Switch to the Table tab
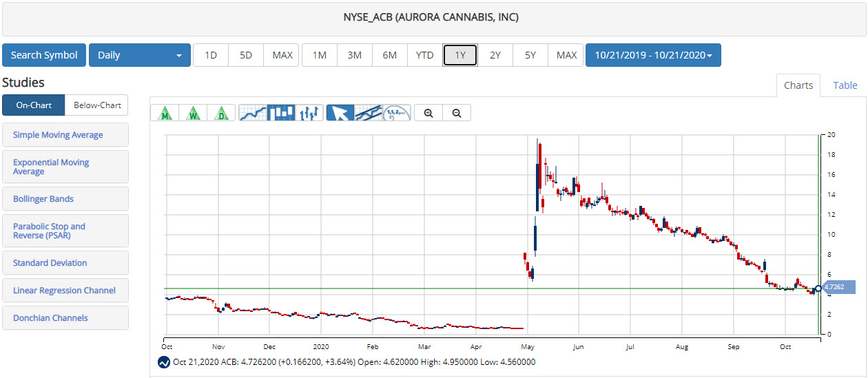This screenshot has height=378, width=868. (x=845, y=85)
